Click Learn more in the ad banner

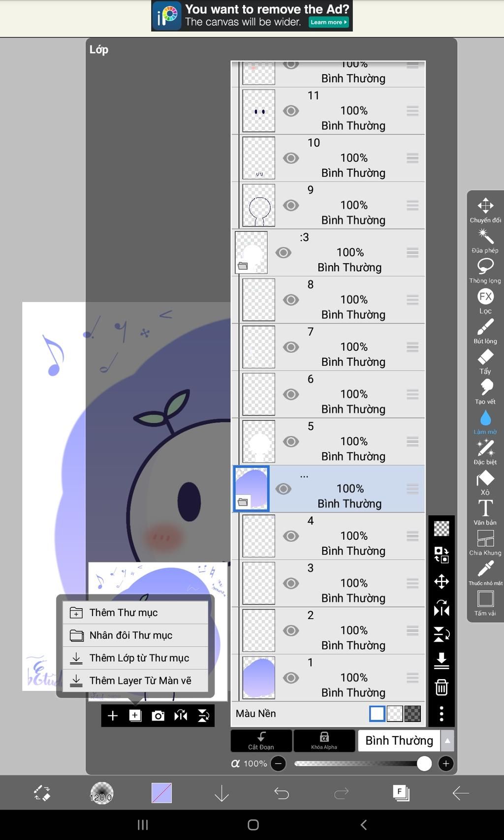click(x=329, y=22)
